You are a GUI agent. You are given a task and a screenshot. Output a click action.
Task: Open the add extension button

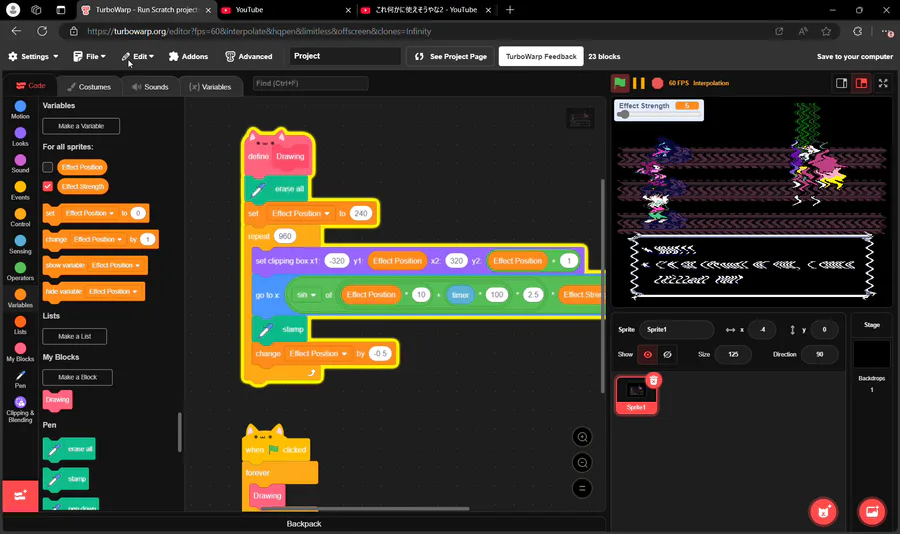coord(20,496)
